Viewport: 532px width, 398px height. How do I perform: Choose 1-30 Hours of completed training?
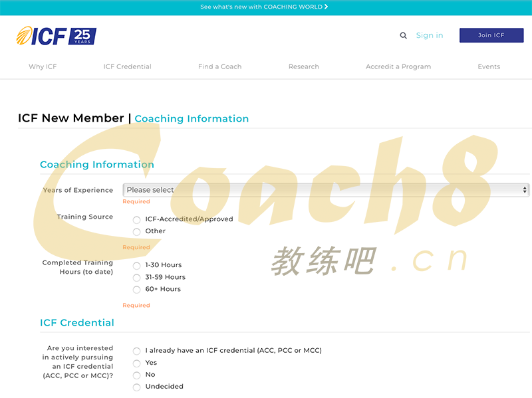pyautogui.click(x=137, y=266)
